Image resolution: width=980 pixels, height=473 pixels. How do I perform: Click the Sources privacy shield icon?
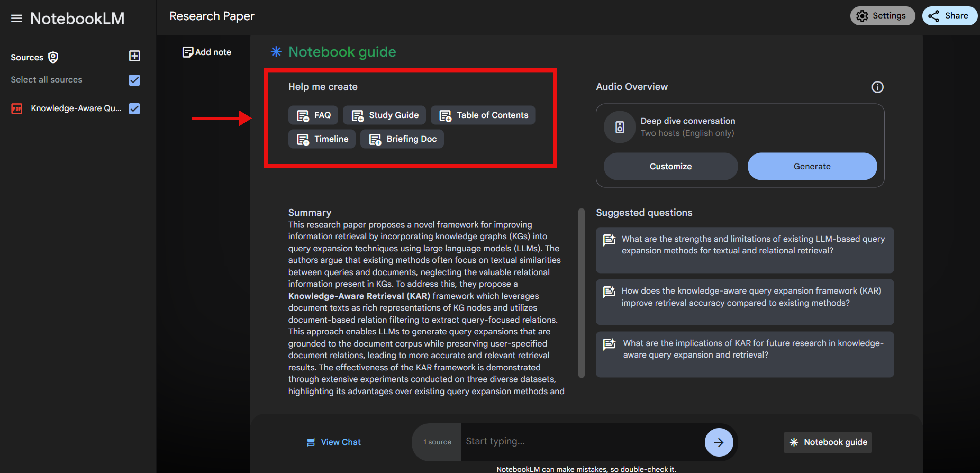(53, 57)
